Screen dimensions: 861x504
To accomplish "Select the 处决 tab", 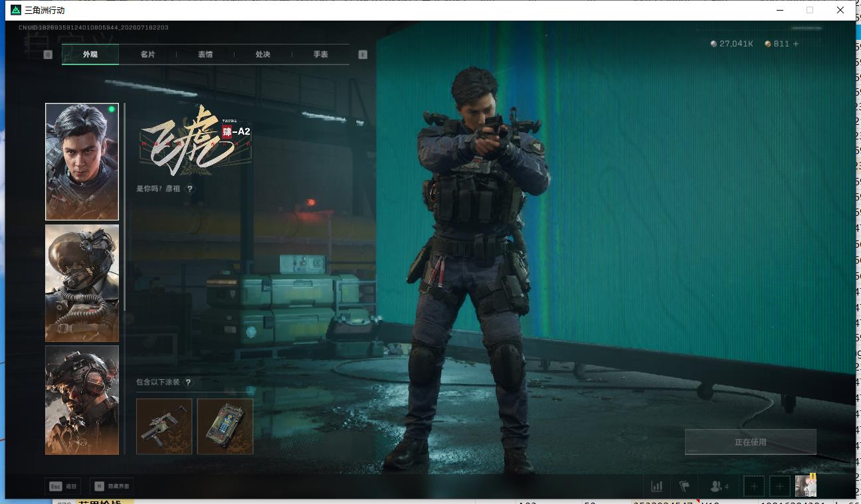I will [x=263, y=54].
